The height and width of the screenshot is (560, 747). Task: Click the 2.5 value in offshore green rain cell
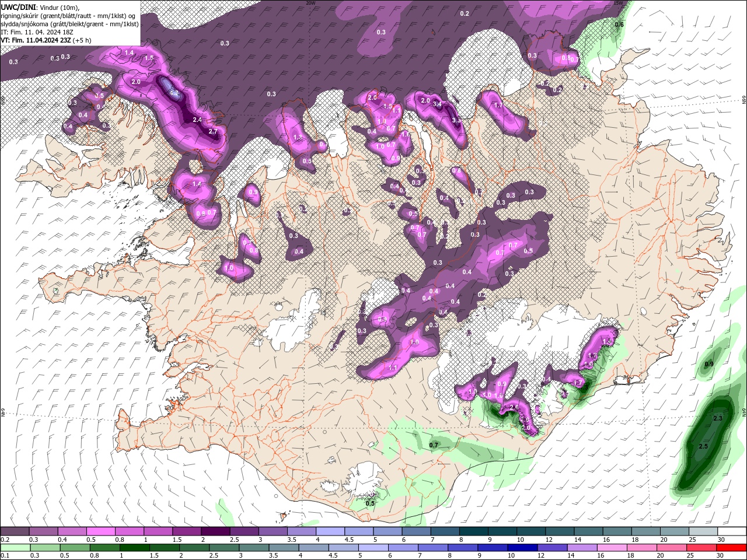[703, 446]
